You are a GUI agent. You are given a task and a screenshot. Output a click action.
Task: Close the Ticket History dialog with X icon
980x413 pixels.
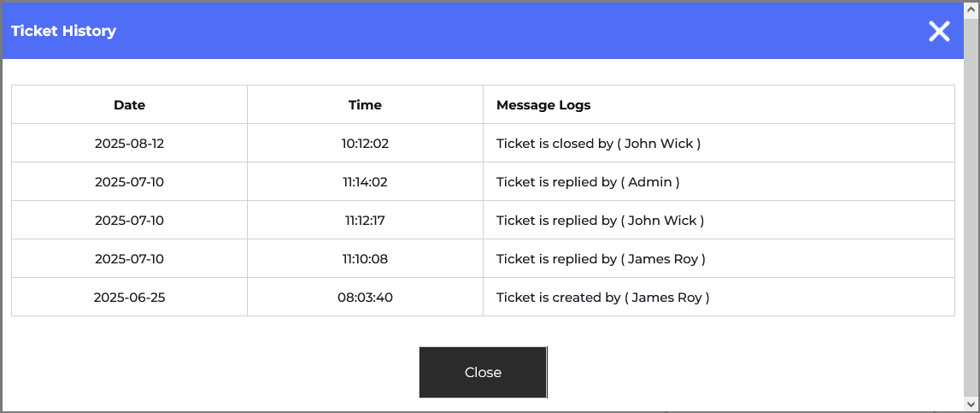[939, 32]
